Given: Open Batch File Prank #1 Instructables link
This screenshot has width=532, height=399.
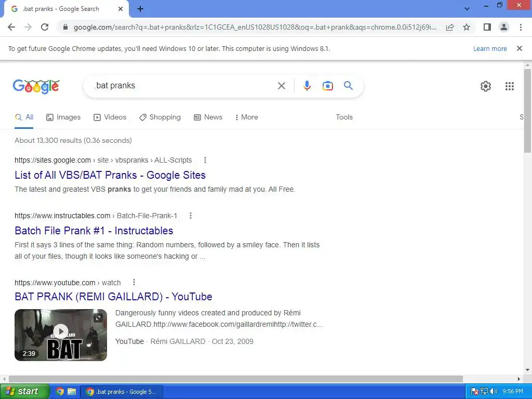Looking at the screenshot, I should click(94, 231).
